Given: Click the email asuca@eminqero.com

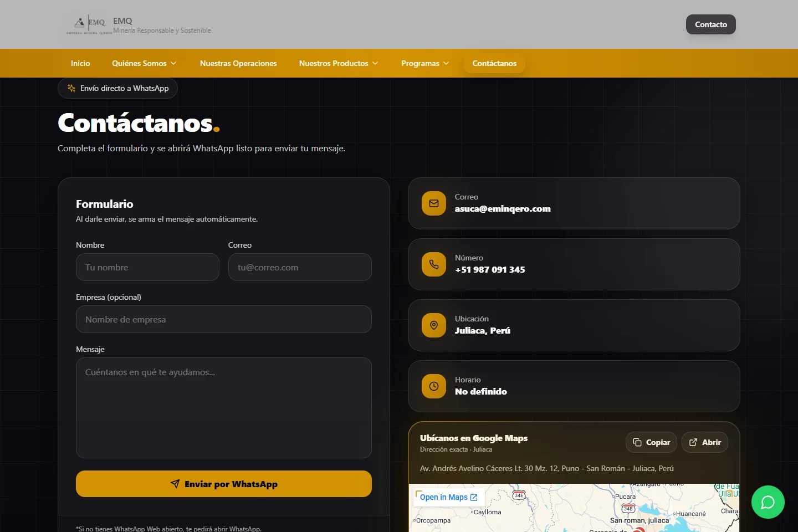Looking at the screenshot, I should click(x=503, y=209).
